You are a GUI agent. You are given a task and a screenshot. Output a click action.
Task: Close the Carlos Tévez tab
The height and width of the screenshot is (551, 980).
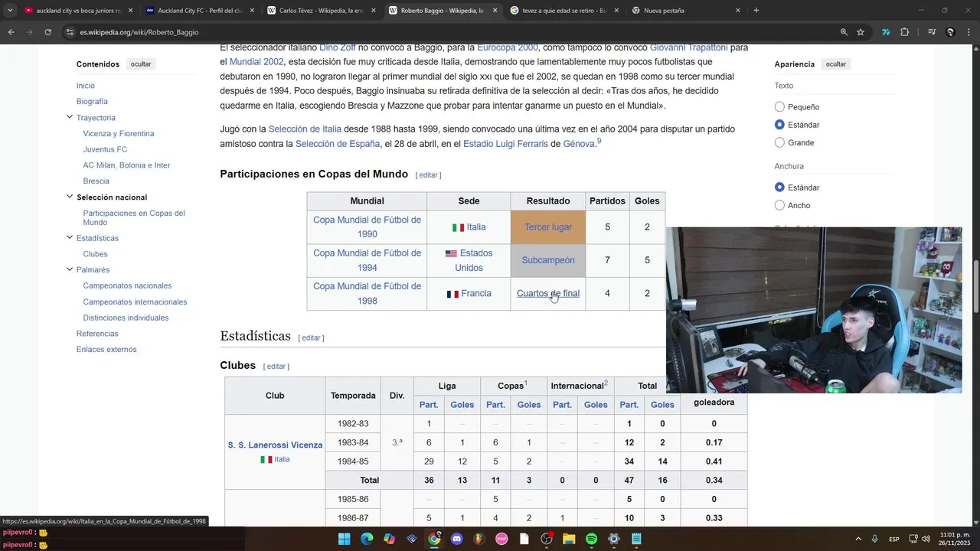click(374, 11)
